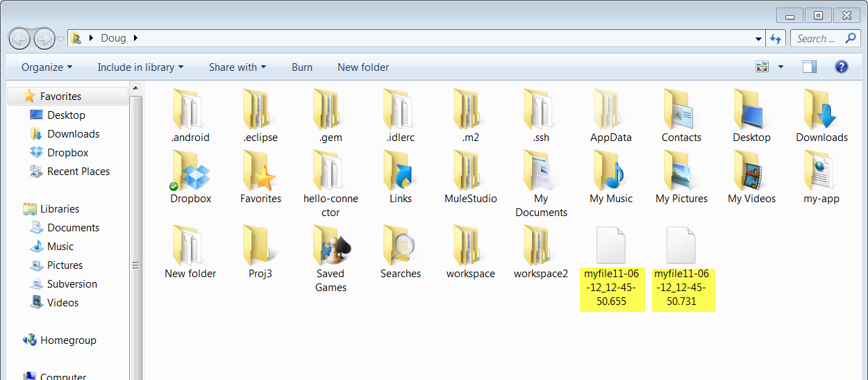The image size is (868, 380).
Task: Open the view options dropdown arrow
Action: point(781,67)
